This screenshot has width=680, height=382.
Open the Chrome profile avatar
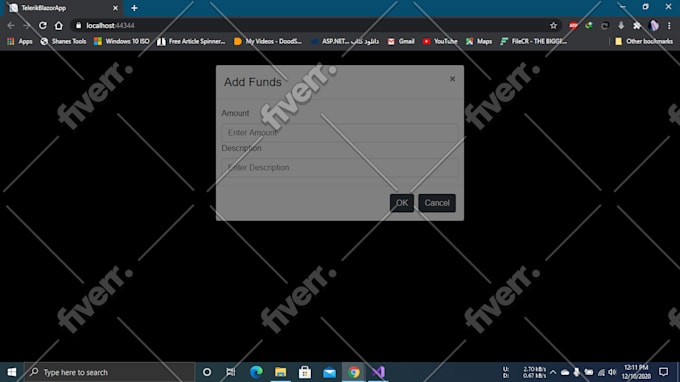pyautogui.click(x=654, y=26)
